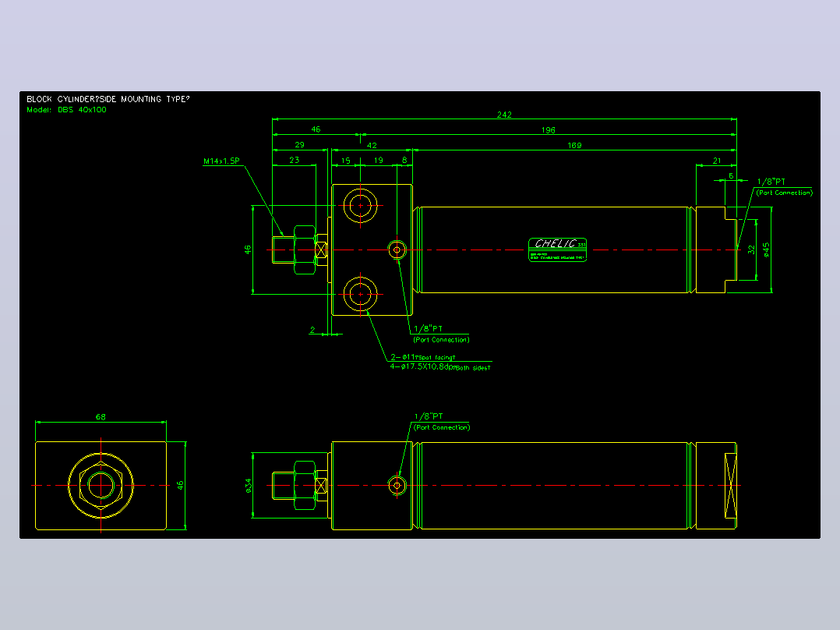Select the 'Model: DBS 40x100' label
840x630 pixels.
66,110
